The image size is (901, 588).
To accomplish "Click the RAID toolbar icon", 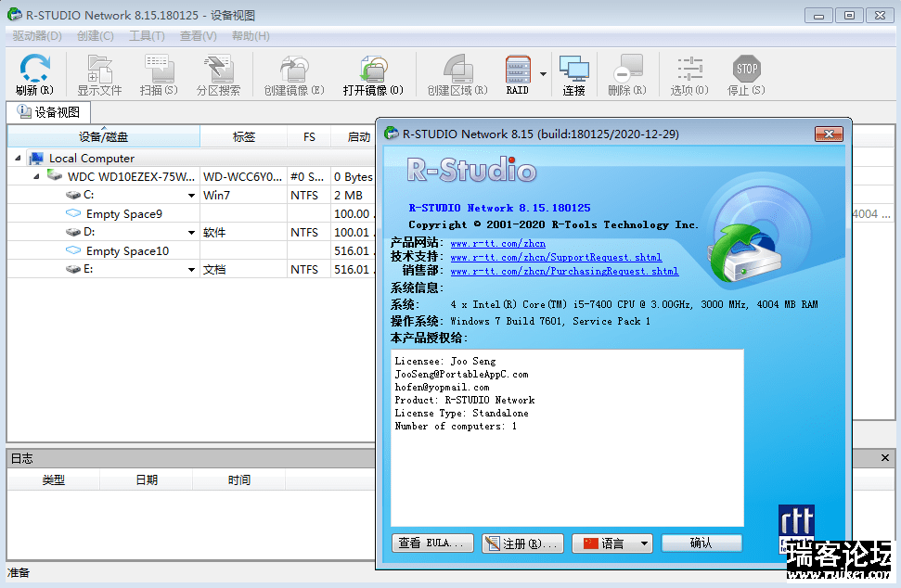I will pos(518,69).
